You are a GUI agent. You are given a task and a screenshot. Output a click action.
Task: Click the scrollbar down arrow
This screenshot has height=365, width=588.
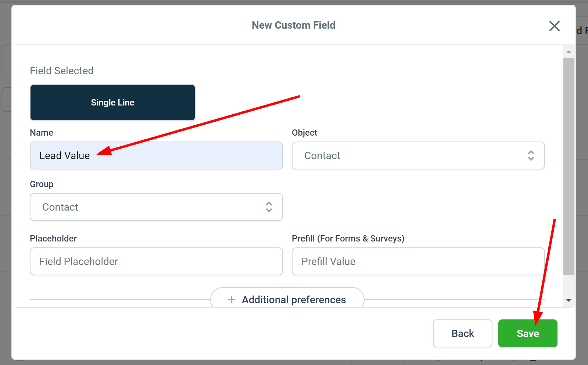(x=569, y=300)
